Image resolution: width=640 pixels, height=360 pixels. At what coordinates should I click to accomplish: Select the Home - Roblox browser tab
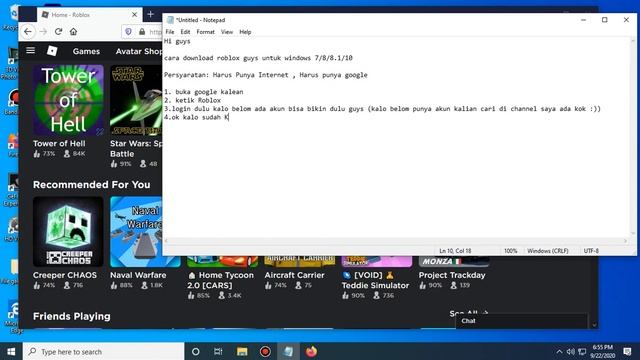(x=89, y=15)
